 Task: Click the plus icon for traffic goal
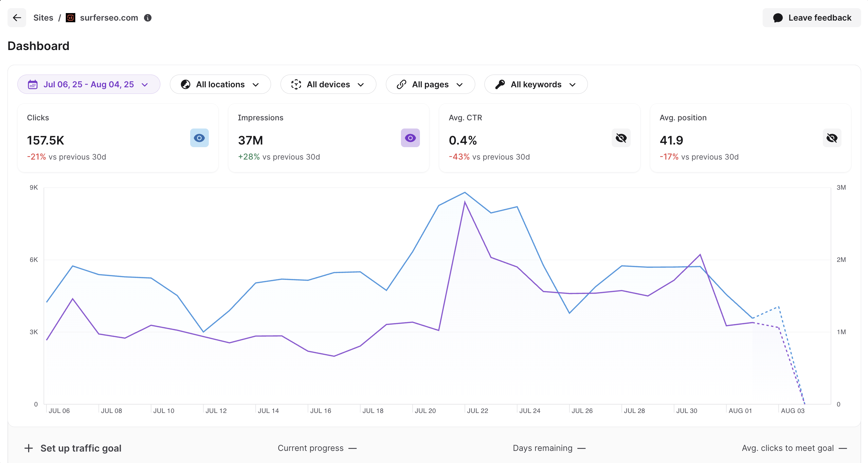coord(29,448)
